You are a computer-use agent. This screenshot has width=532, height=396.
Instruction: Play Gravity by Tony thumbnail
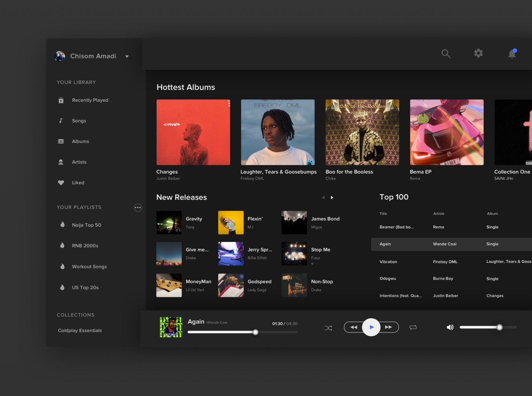(x=169, y=222)
